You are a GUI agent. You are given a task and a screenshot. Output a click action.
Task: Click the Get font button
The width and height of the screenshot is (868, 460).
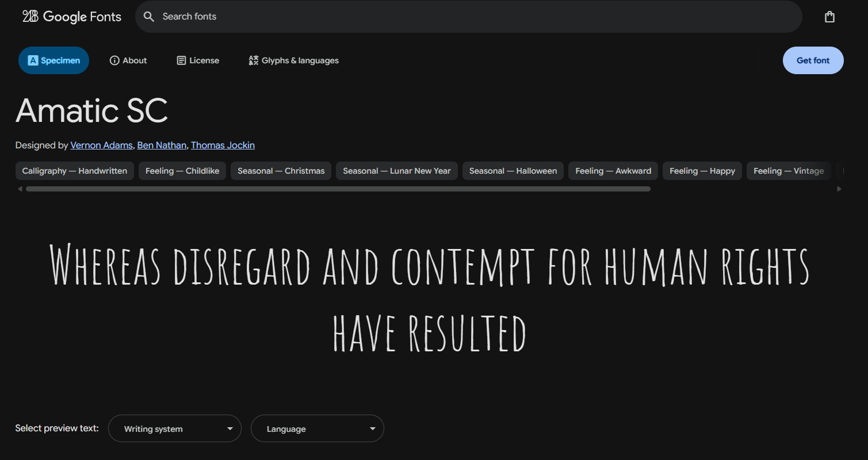click(813, 60)
